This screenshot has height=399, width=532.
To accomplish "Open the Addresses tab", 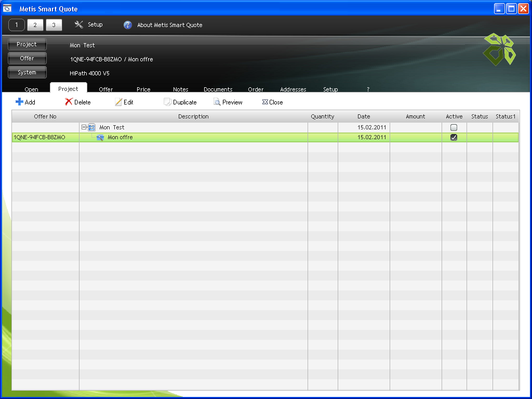I will tap(293, 89).
